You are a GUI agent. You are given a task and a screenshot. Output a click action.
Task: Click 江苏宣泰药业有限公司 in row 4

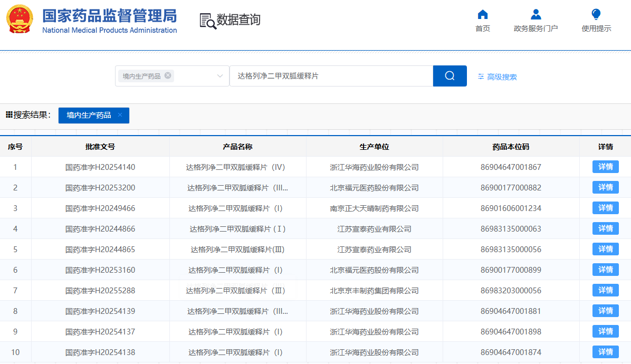(x=374, y=229)
